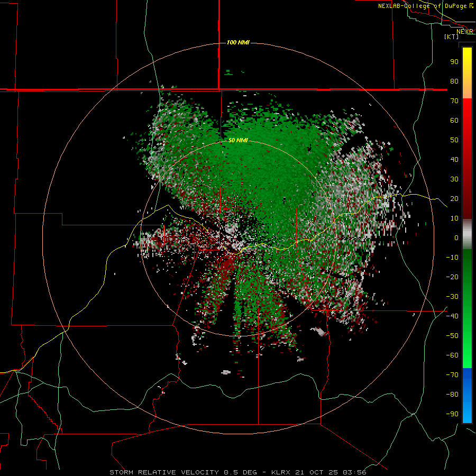This screenshot has width=476, height=476.
Task: Click the -10 value on velocity scale
Action: pyautogui.click(x=452, y=258)
